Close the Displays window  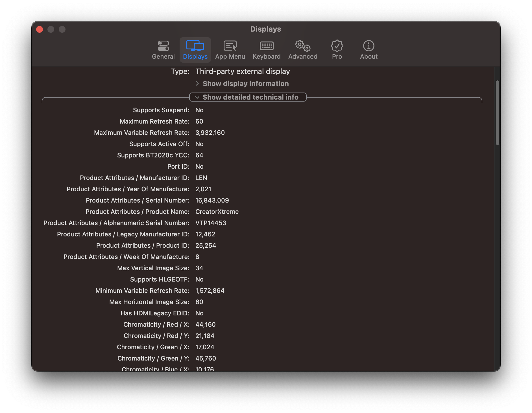point(40,29)
